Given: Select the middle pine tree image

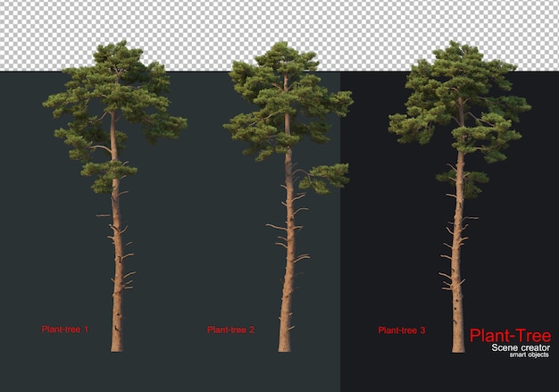Looking at the screenshot, I should pyautogui.click(x=288, y=196).
